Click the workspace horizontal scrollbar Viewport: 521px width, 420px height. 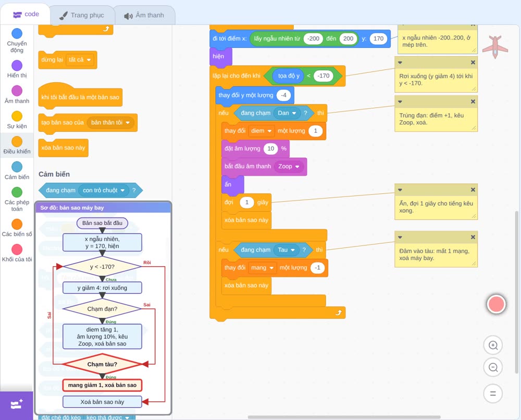coord(344,417)
